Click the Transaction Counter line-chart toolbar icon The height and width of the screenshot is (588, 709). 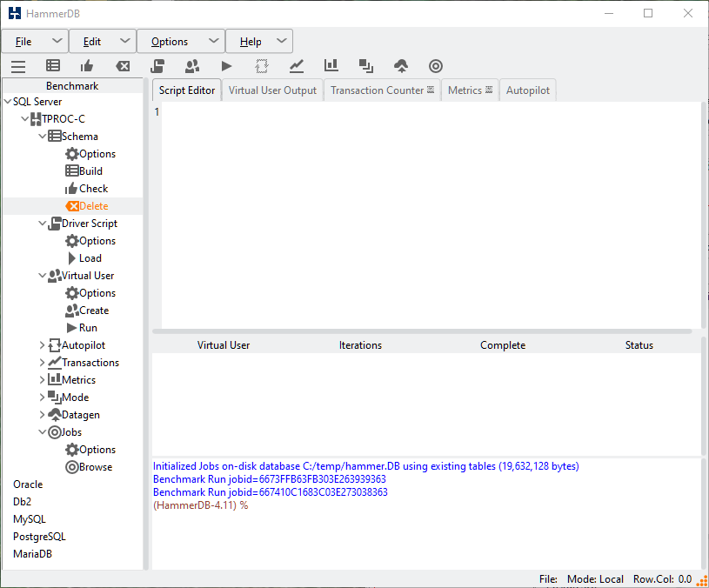coord(297,66)
